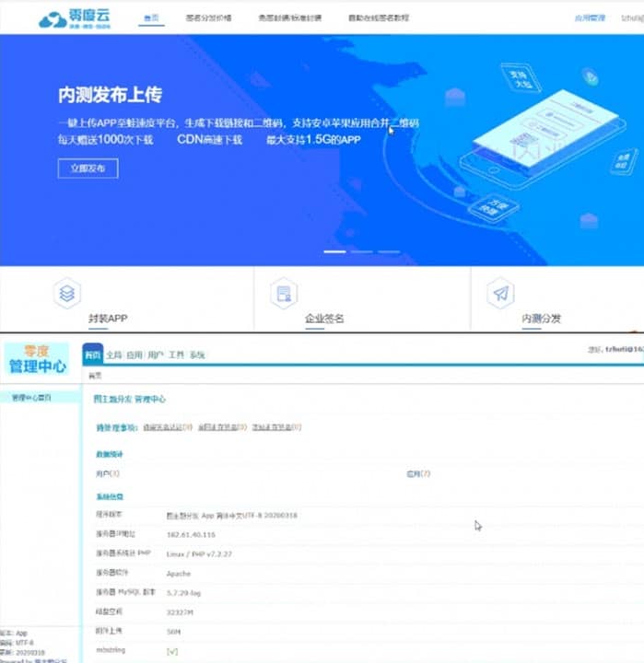Switch to the 应用 admin tab
Screen dimensions: 644x663
pos(135,355)
